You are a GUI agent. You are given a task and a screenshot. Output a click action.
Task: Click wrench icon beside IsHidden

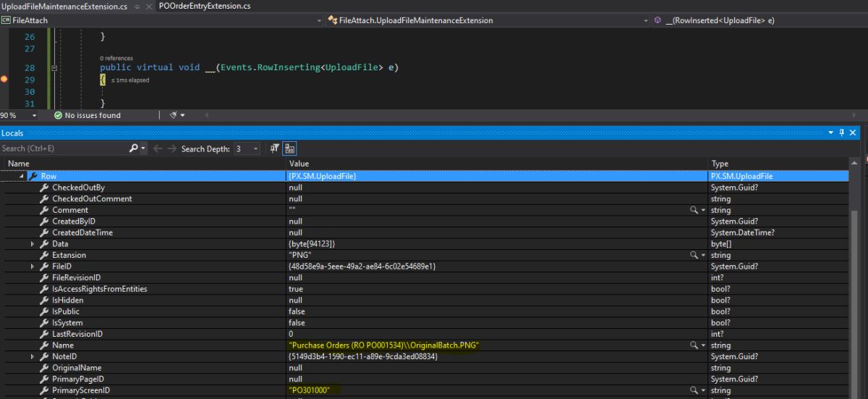click(x=44, y=301)
